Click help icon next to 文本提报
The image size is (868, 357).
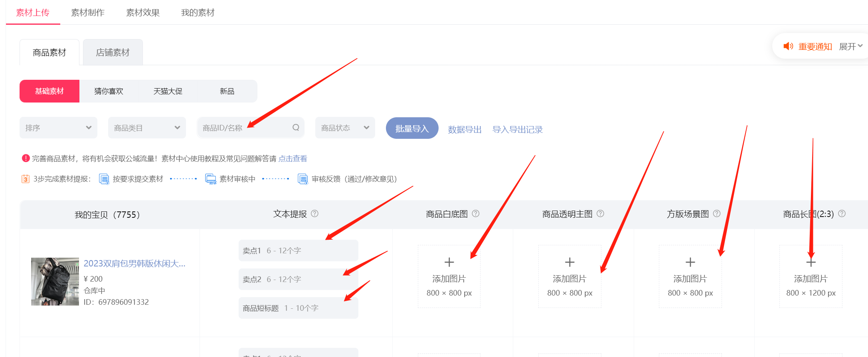click(x=314, y=214)
